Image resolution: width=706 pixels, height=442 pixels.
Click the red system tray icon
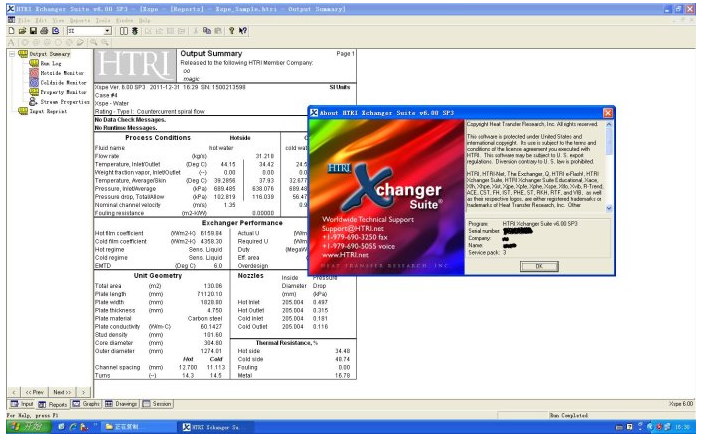[659, 427]
